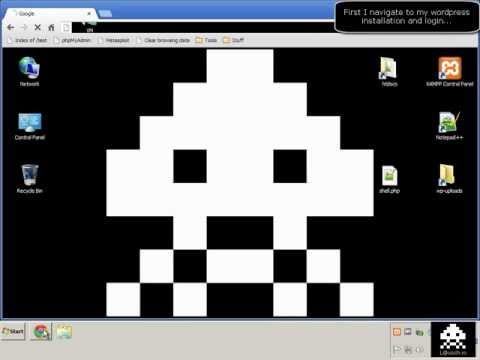
Task: Open the 'Index of /test' bookmark
Action: pyautogui.click(x=28, y=40)
